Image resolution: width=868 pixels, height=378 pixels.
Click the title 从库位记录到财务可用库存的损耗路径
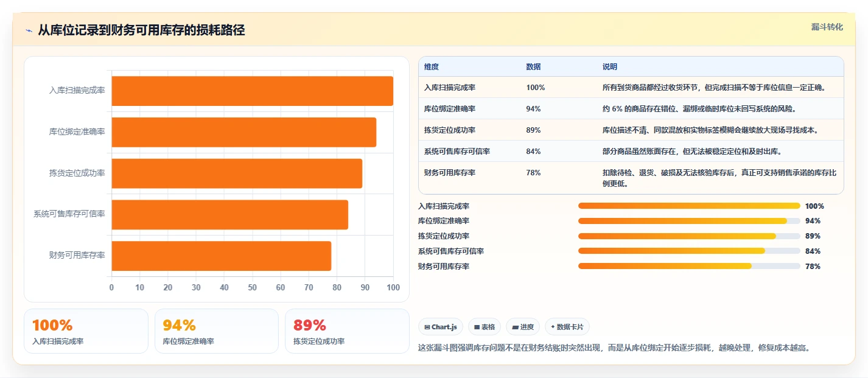tap(141, 30)
